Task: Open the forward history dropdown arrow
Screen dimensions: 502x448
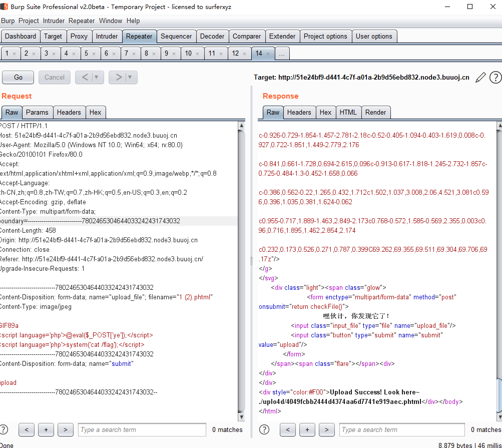Action: click(x=130, y=77)
